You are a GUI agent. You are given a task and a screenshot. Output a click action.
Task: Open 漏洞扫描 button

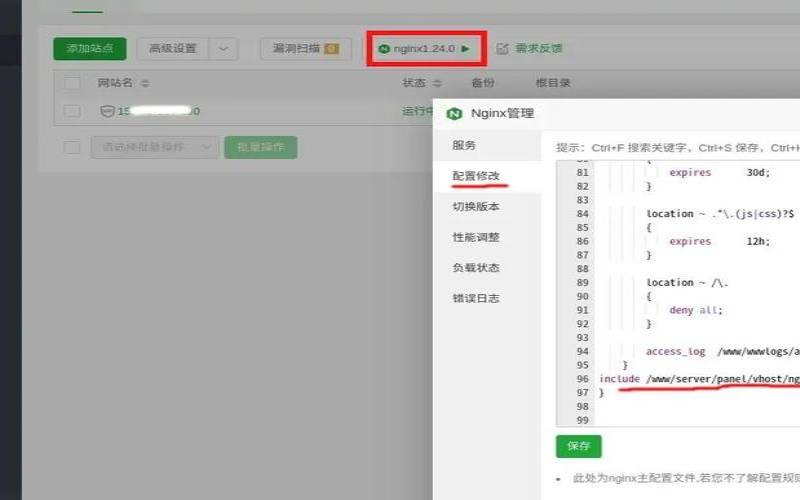click(306, 48)
